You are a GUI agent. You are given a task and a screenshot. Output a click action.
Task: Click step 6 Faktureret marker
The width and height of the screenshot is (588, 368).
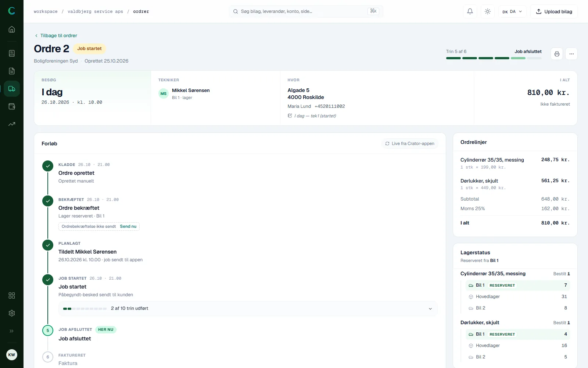48,357
